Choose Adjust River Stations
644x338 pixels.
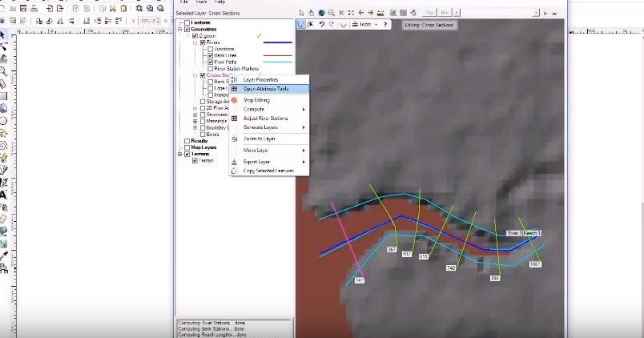(269, 119)
